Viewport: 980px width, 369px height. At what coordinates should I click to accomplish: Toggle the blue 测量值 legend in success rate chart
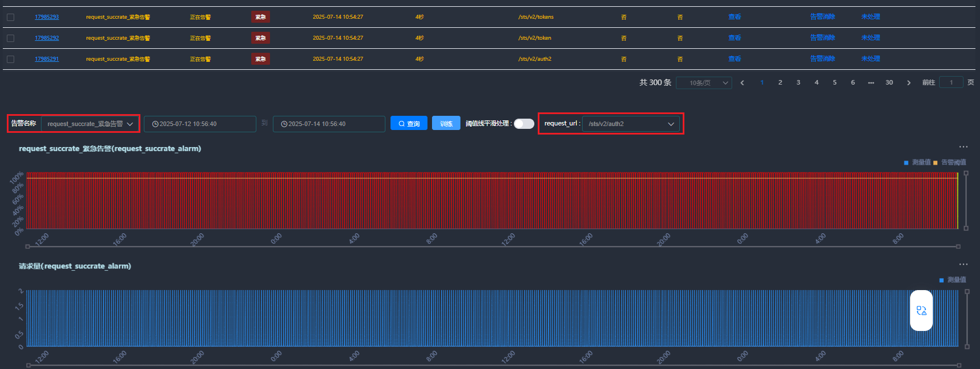[x=917, y=162]
